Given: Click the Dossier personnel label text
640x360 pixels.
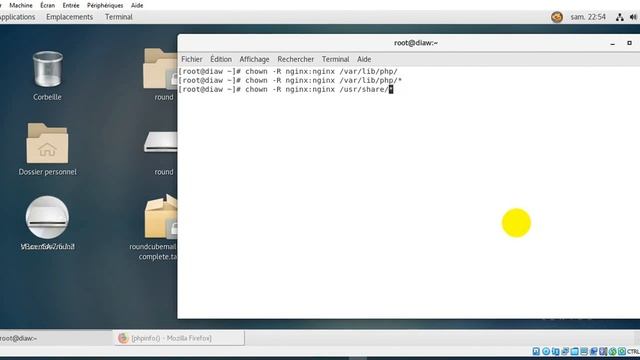Looking at the screenshot, I should point(47,172).
